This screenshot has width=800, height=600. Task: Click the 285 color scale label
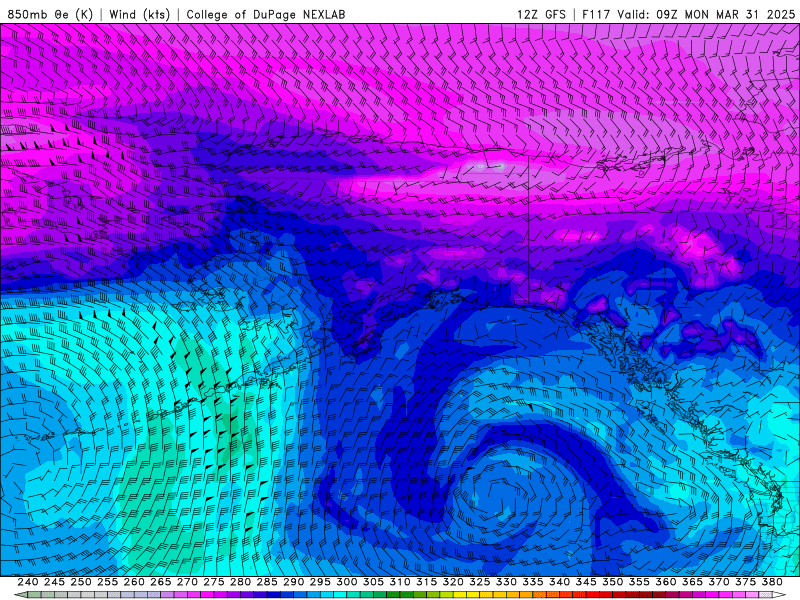tap(267, 582)
